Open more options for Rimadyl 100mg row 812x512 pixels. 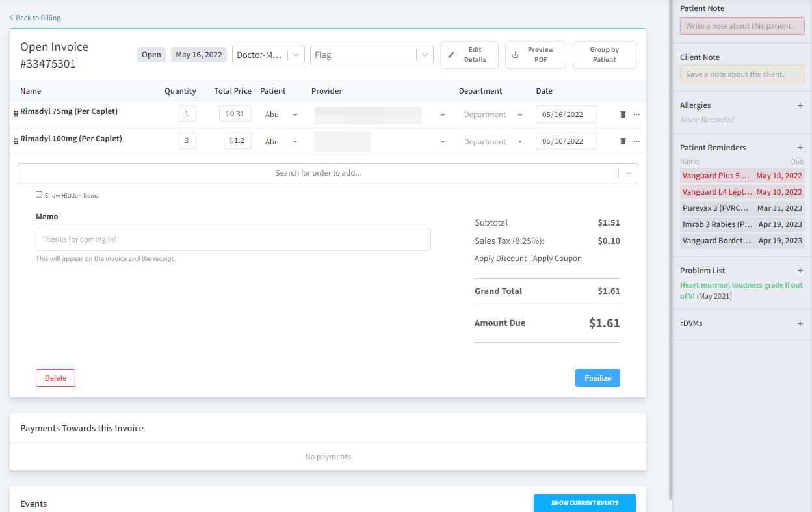tap(636, 141)
